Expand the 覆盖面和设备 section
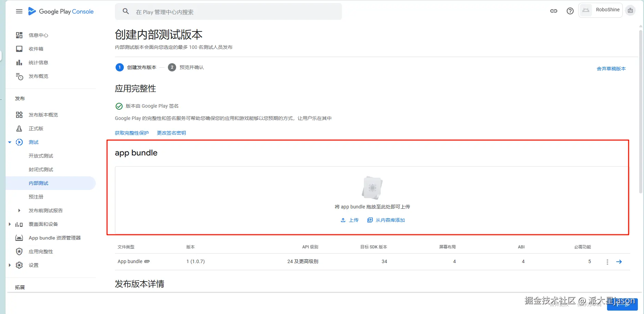Screen dimensions: 644x314 pos(10,224)
